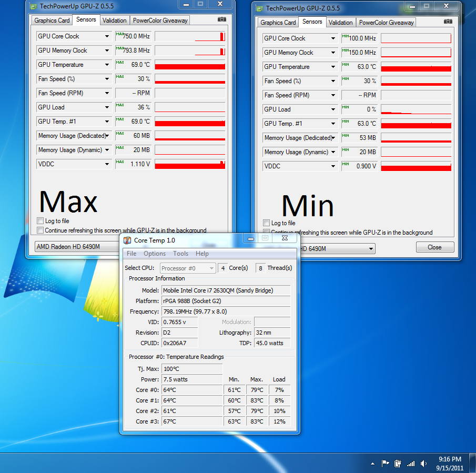Open Memory Usage (Dedicated) dropdown in the Max window
This screenshot has width=476, height=473.
click(x=107, y=136)
